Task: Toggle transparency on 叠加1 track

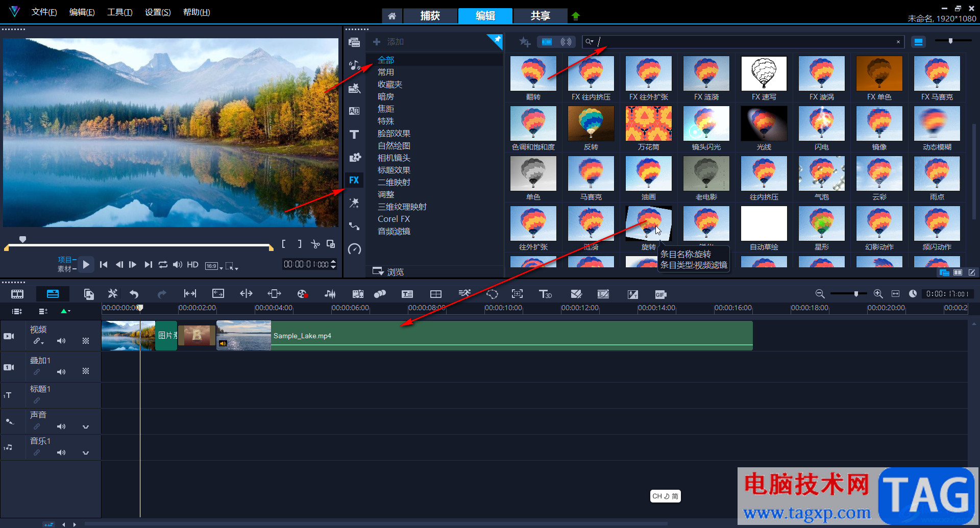Action: 86,371
